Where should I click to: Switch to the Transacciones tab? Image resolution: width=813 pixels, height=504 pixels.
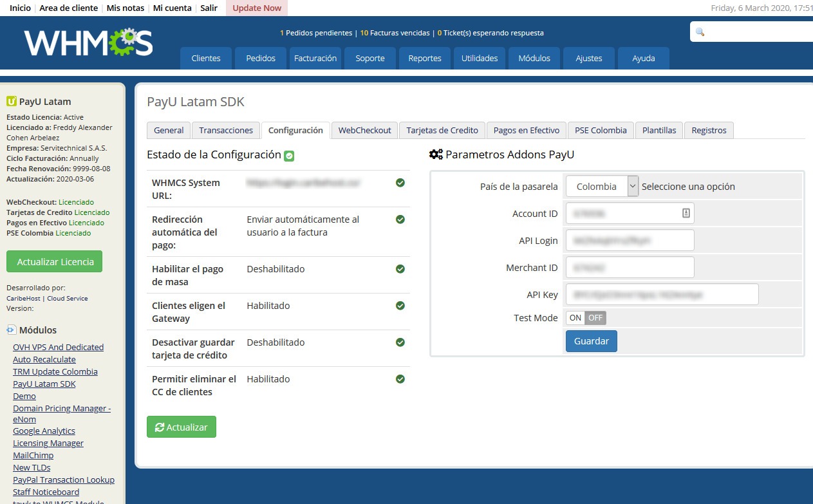point(226,130)
